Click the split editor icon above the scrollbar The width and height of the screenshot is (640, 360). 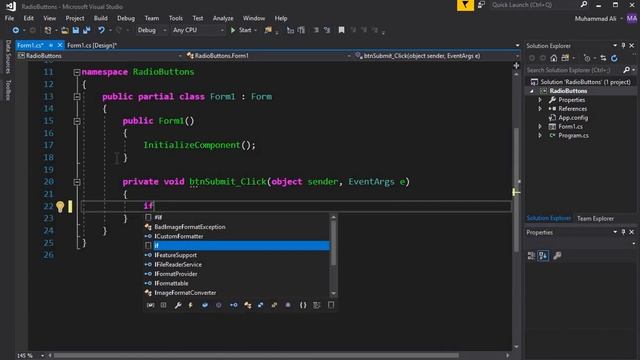tap(516, 66)
